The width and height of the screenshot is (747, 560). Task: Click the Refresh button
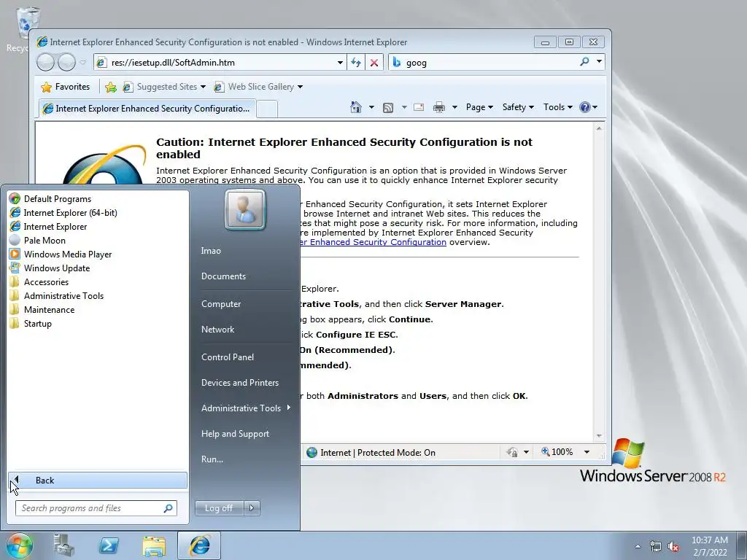click(356, 63)
